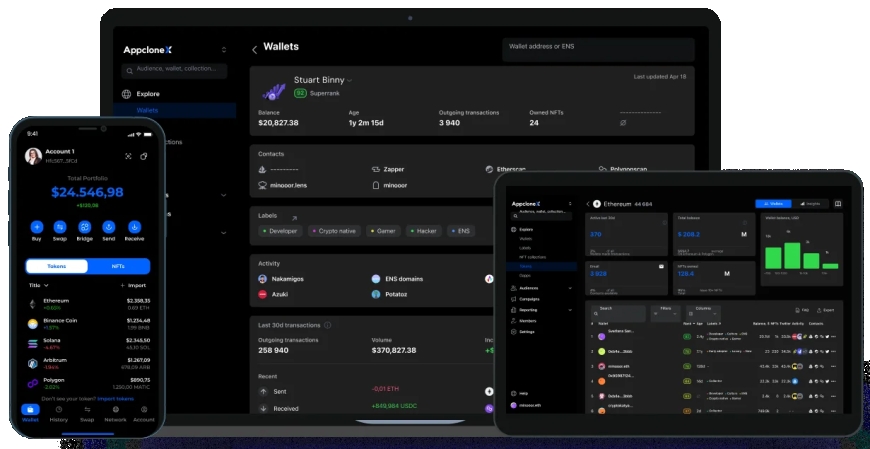Viewport: 870px width, 449px height.
Task: Click the Explore globe icon in sidebar
Action: coord(127,94)
